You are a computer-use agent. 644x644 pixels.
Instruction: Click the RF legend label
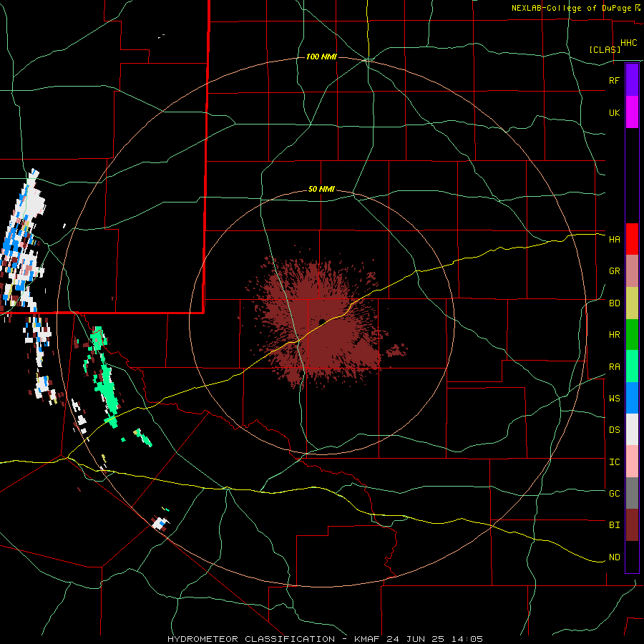[x=614, y=80]
